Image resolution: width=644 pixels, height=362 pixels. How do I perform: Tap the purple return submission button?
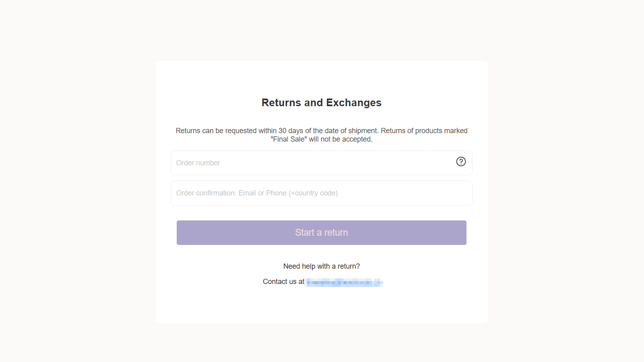pyautogui.click(x=321, y=232)
